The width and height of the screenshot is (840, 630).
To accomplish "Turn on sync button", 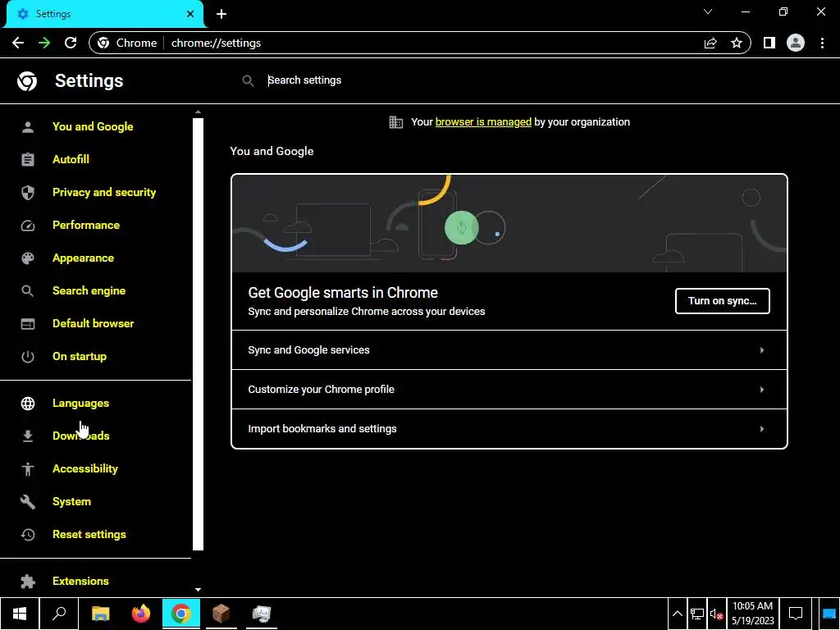I will pyautogui.click(x=722, y=301).
